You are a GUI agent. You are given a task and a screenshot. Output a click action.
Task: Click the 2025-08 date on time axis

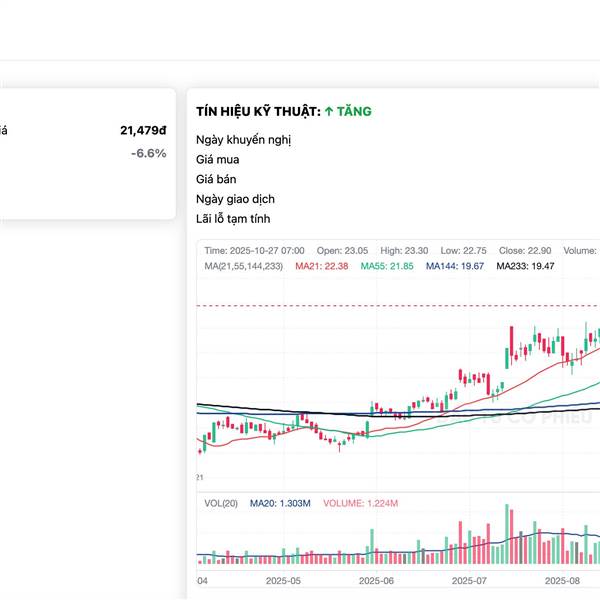coord(563,580)
